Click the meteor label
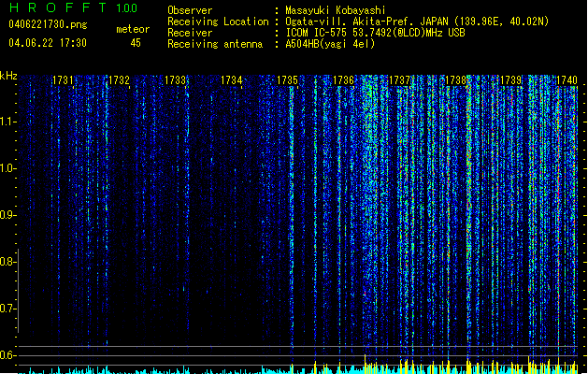This screenshot has height=374, width=588. (x=133, y=29)
